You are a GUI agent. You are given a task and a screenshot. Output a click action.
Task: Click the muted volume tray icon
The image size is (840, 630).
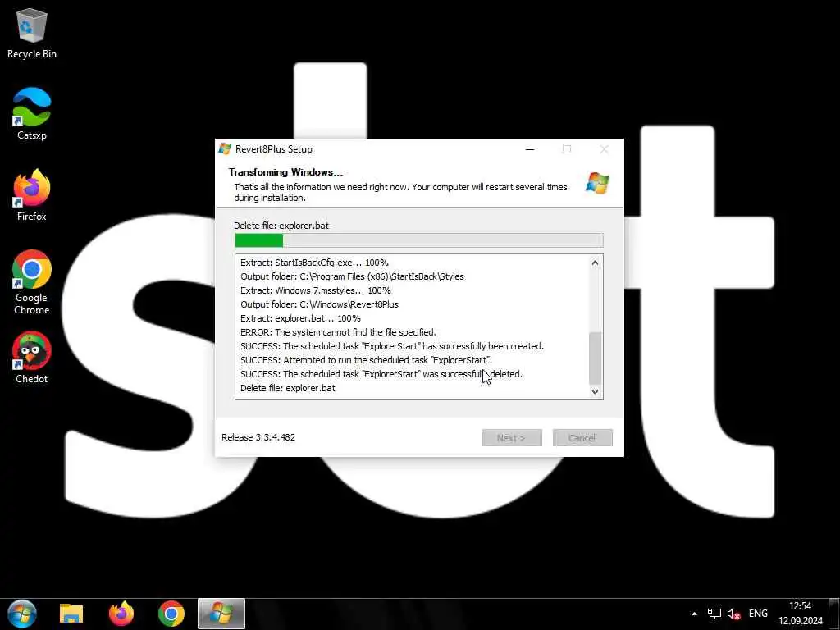click(734, 614)
